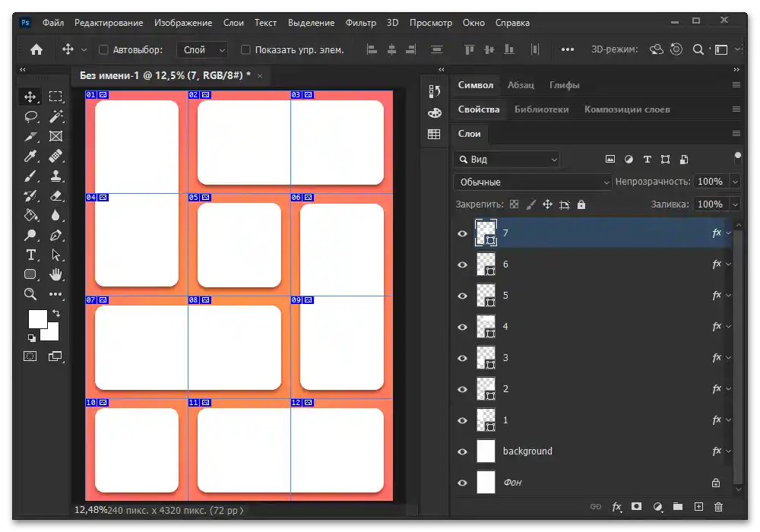Activate the Hand tool
The width and height of the screenshot is (760, 532).
[x=55, y=274]
